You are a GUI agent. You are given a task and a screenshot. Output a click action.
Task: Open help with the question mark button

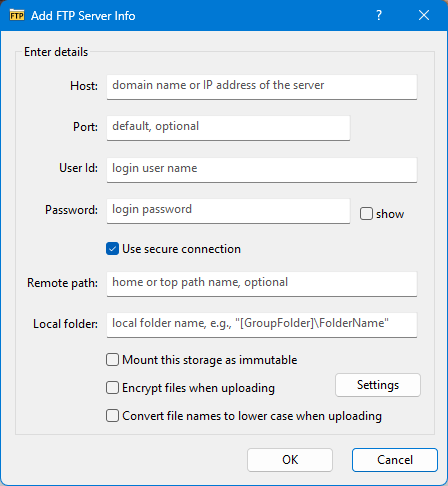[x=379, y=15]
